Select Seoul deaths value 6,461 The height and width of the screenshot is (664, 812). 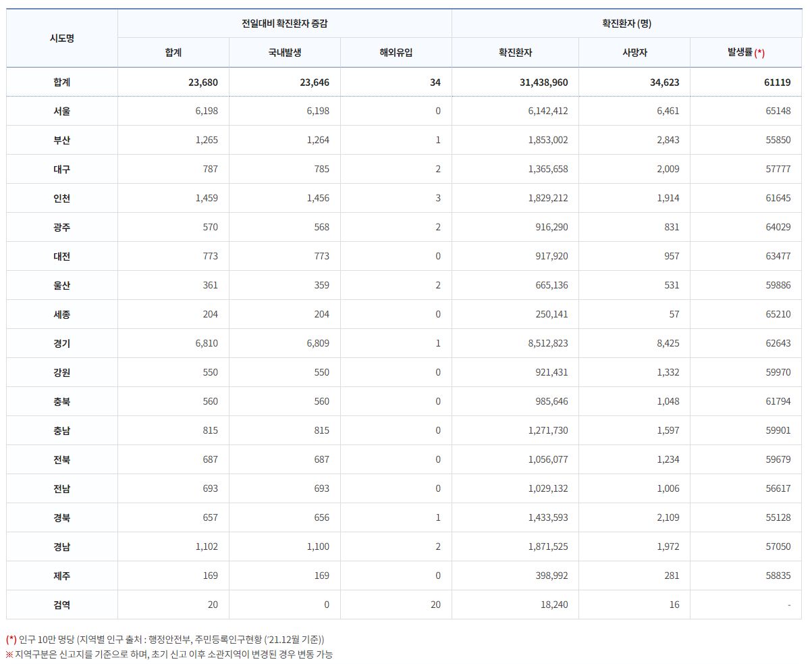[x=668, y=111]
